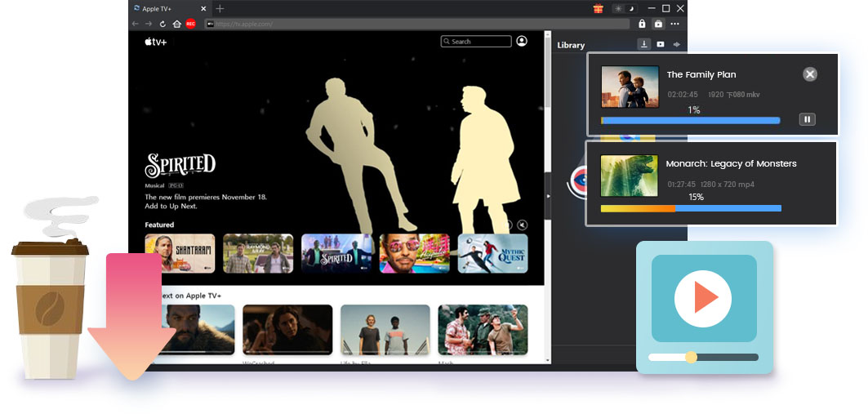
Task: Select The Family Plan thumbnail
Action: click(630, 87)
